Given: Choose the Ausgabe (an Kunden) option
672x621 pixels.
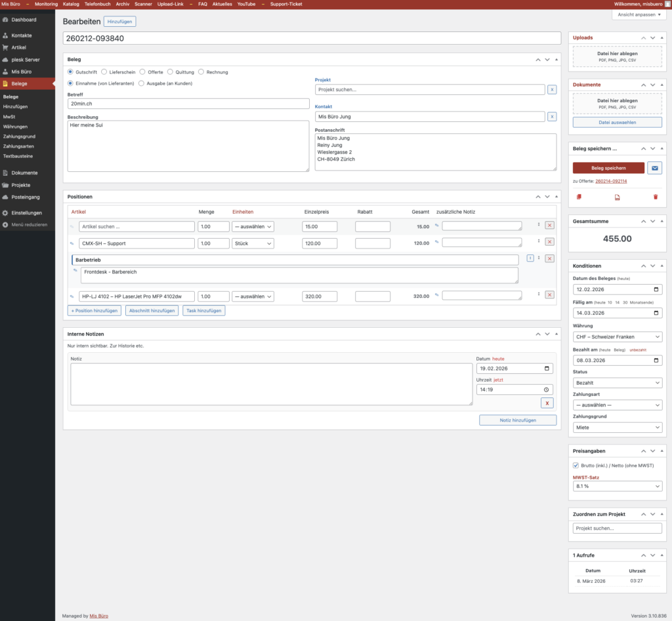Looking at the screenshot, I should tap(141, 83).
